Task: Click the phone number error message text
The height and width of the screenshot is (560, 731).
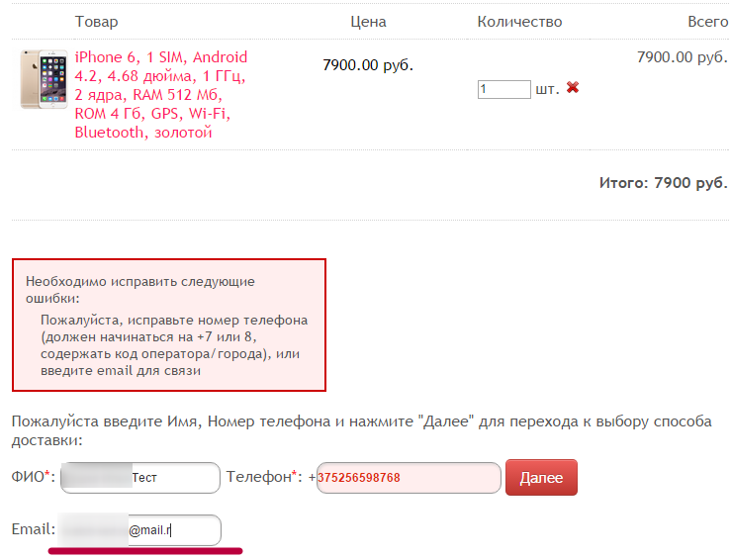Action: pos(174,346)
